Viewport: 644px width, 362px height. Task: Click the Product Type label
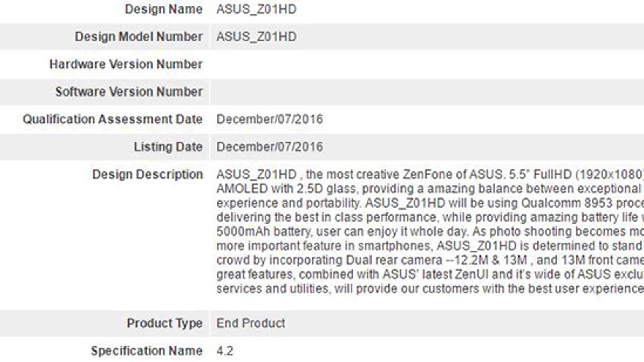(x=164, y=323)
